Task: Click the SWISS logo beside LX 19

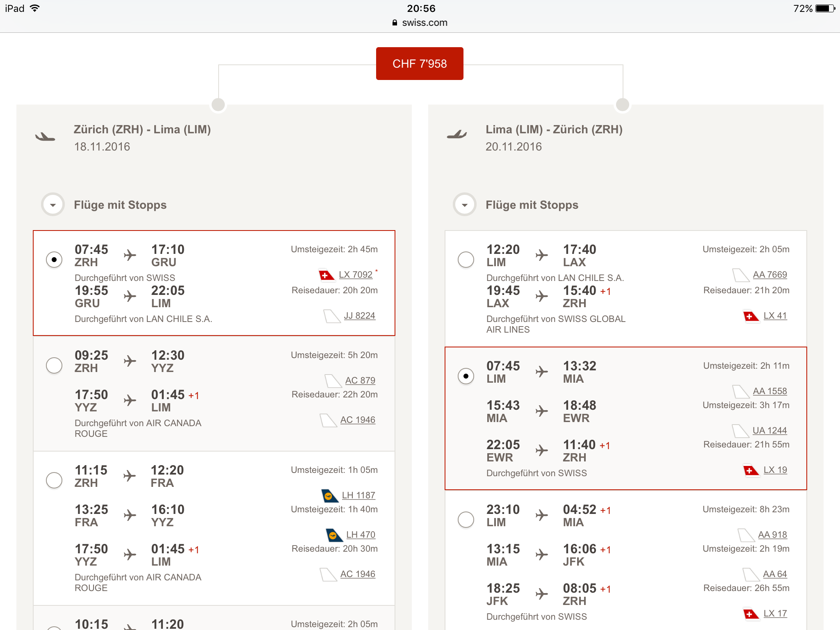Action: [751, 470]
